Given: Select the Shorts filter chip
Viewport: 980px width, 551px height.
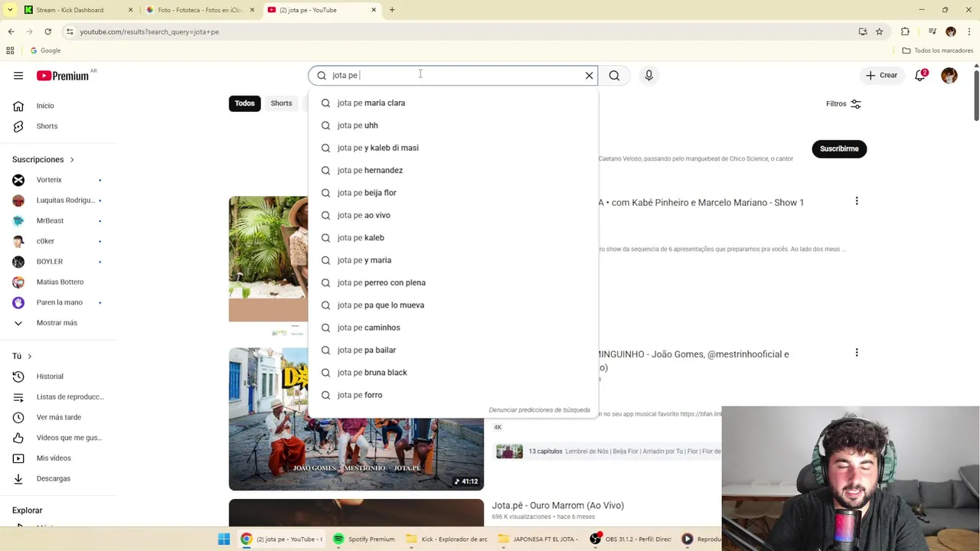Looking at the screenshot, I should 281,103.
